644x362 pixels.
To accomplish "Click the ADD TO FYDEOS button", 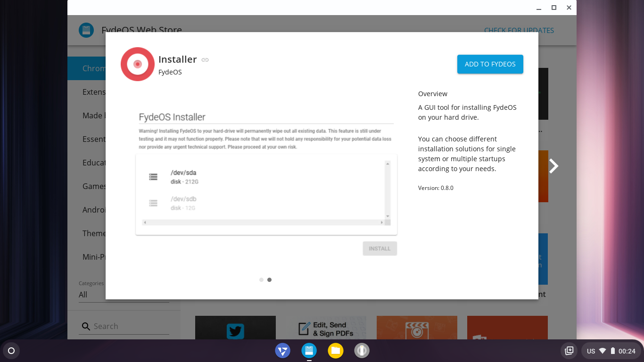I will [x=490, y=64].
